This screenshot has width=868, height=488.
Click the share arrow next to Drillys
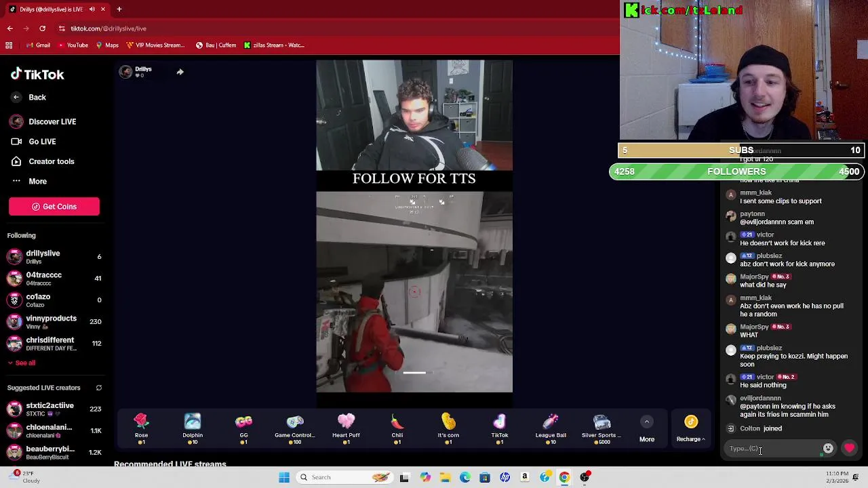coord(180,72)
